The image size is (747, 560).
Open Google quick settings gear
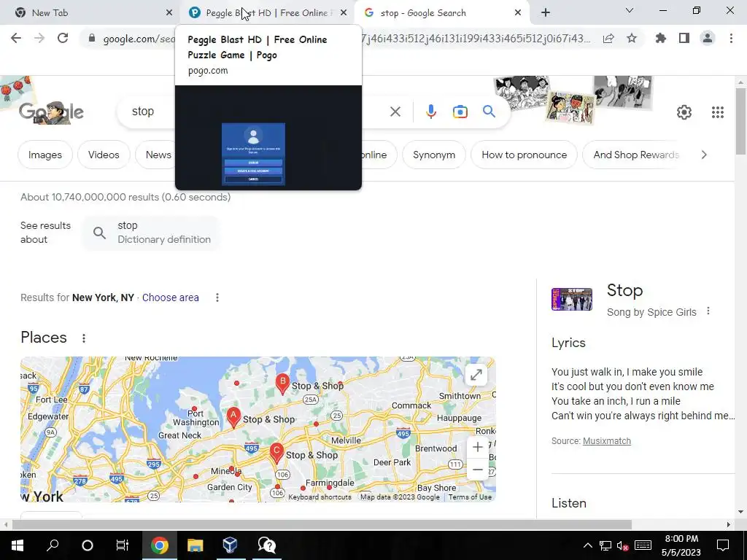[x=684, y=112]
